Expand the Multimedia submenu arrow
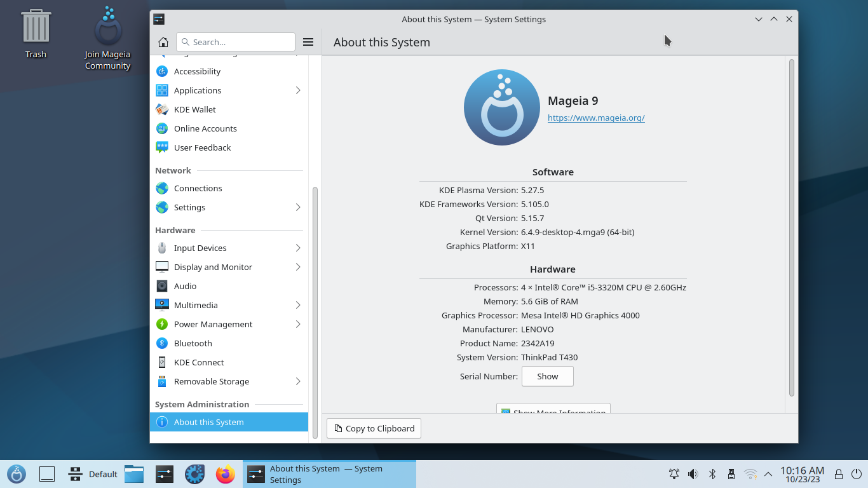Image resolution: width=868 pixels, height=488 pixels. point(298,305)
